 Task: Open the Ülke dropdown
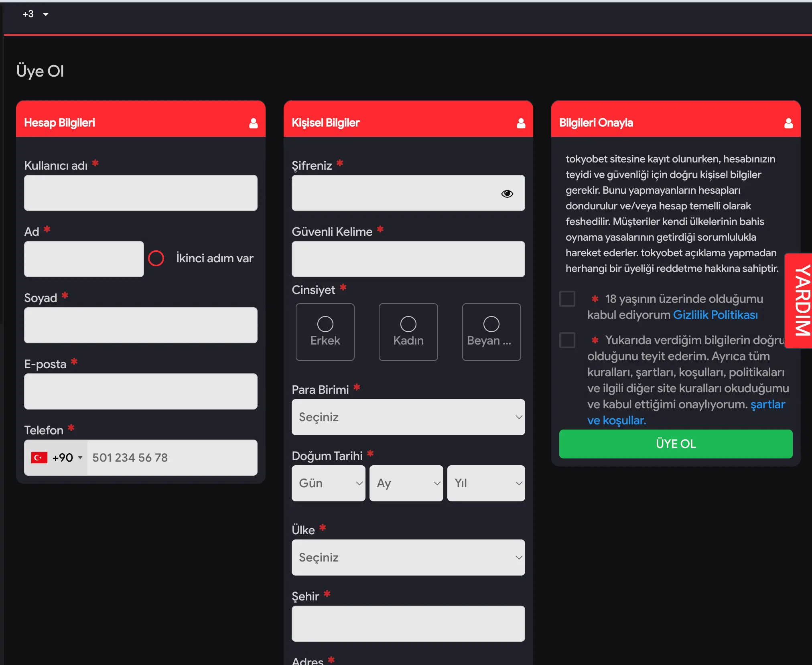[408, 558]
